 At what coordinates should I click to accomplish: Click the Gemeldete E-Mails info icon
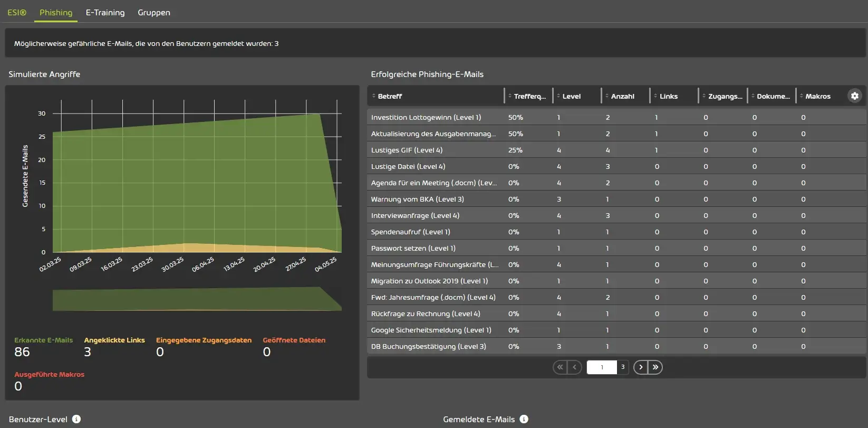click(524, 419)
